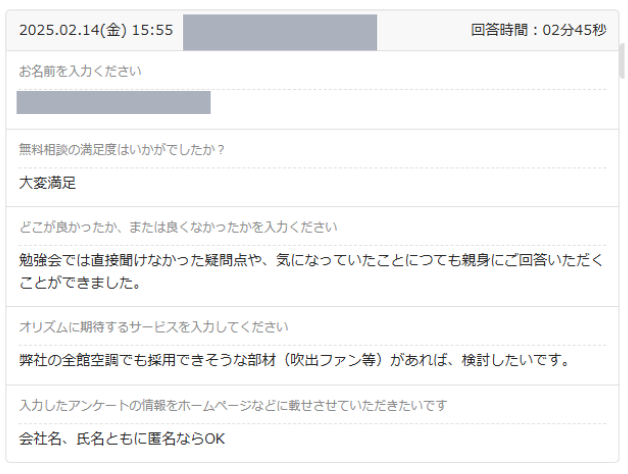
Task: Select the 大変満足 answer text
Action: 47,183
